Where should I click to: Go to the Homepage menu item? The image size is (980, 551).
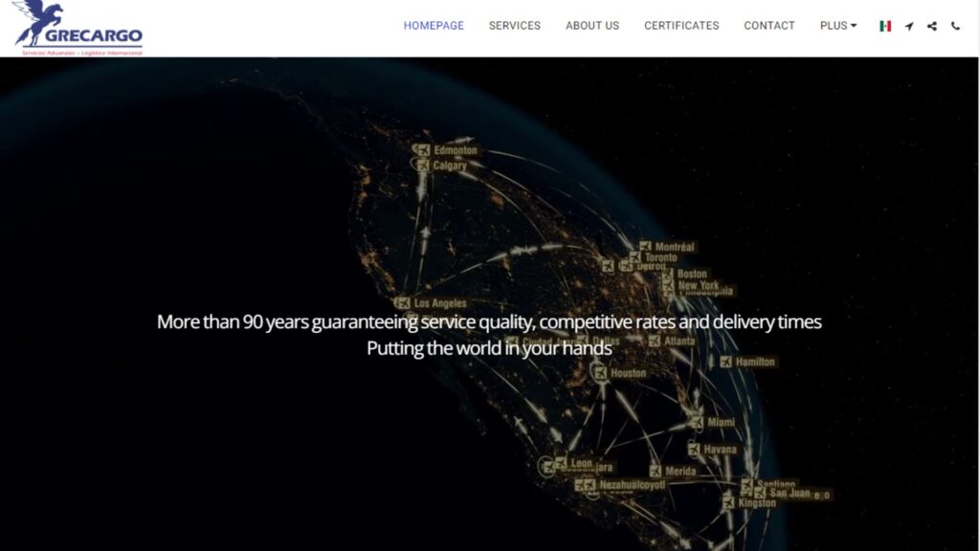tap(434, 26)
